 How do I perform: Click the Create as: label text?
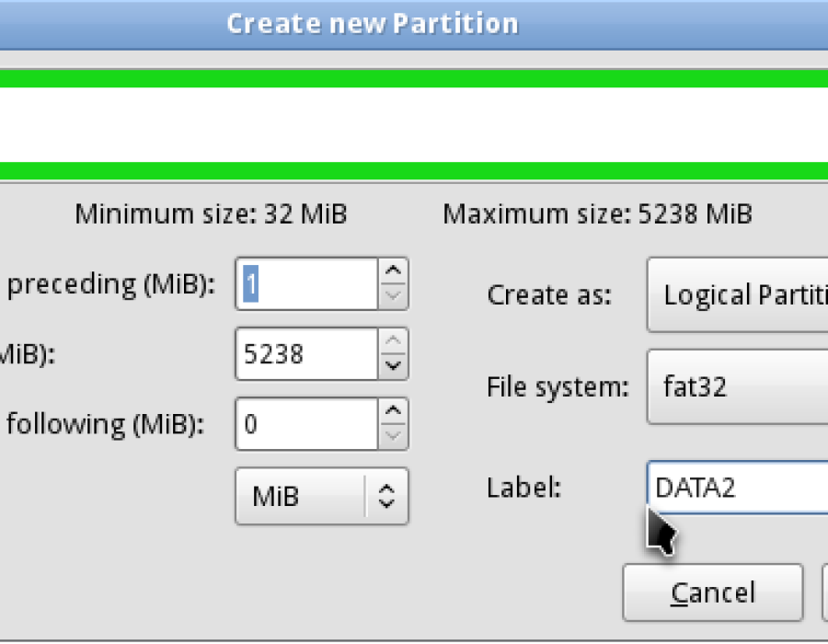coord(549,295)
